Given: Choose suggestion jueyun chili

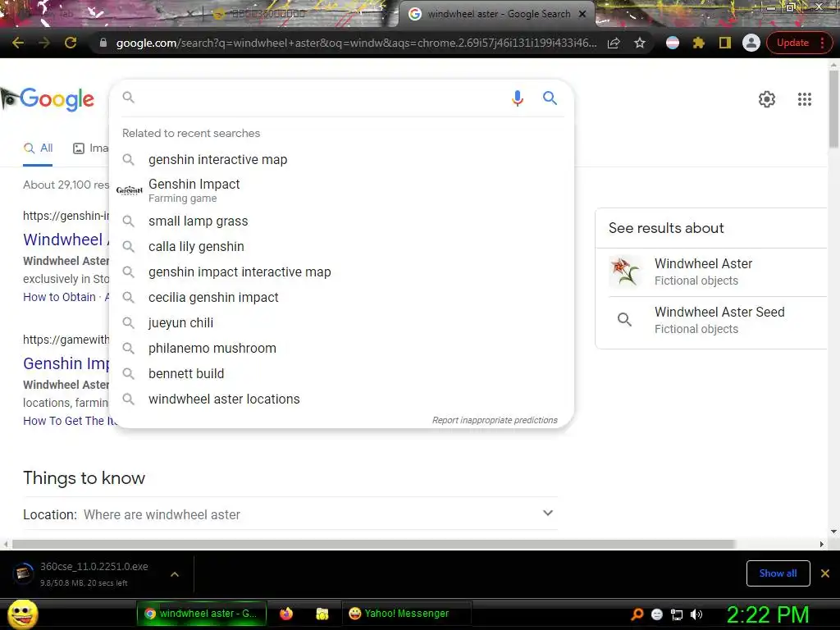Looking at the screenshot, I should click(x=341, y=323).
